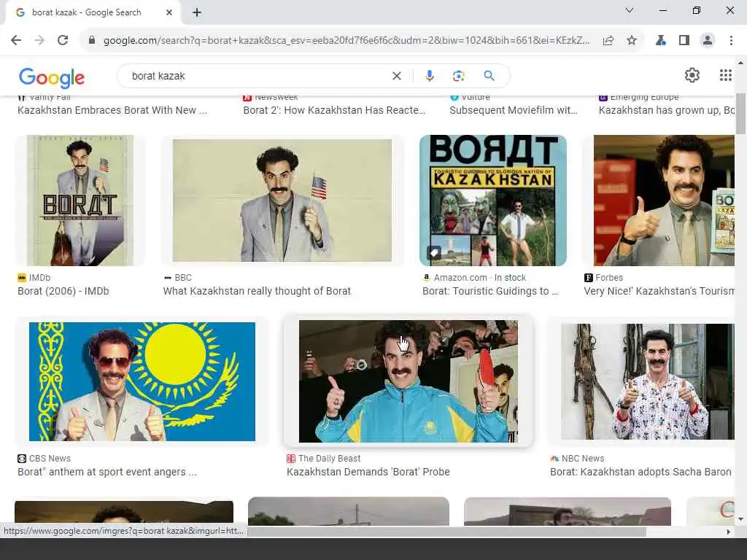Click the forward navigation arrow

[x=39, y=41]
